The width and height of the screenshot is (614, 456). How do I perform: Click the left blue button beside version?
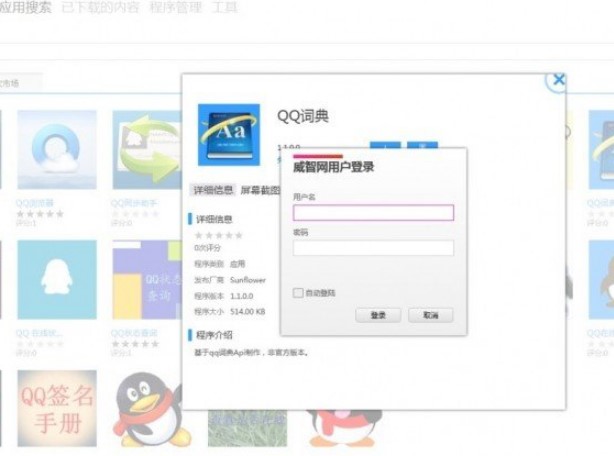385,145
